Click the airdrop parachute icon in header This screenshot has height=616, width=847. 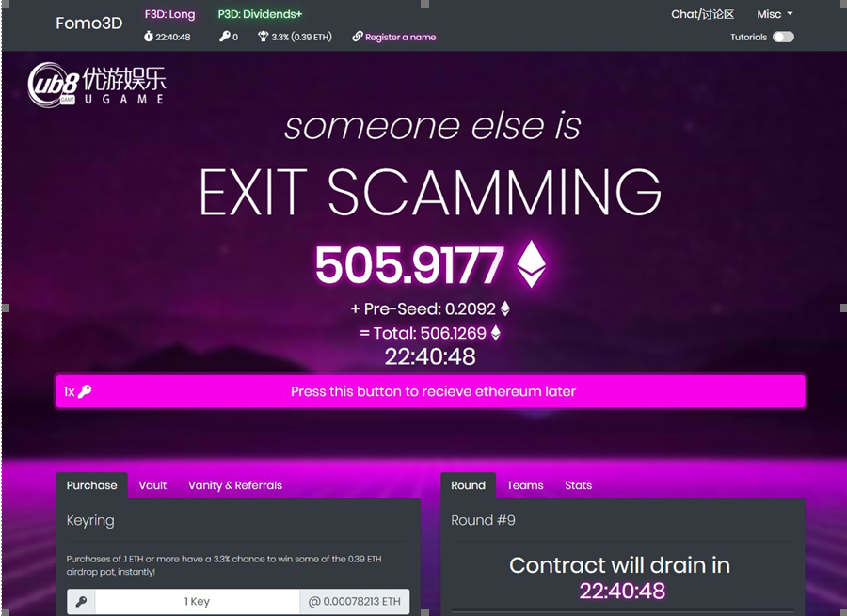(264, 37)
